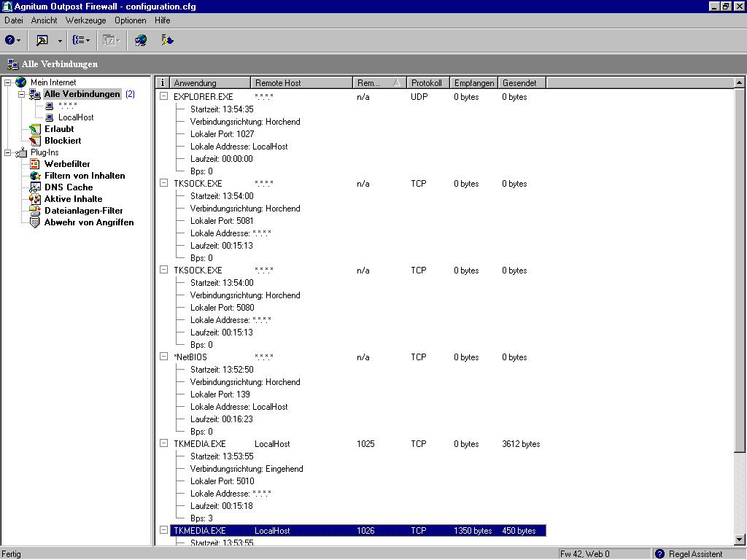Click the Regel Assistent help icon
Screen dimensions: 747x560
pos(659,554)
